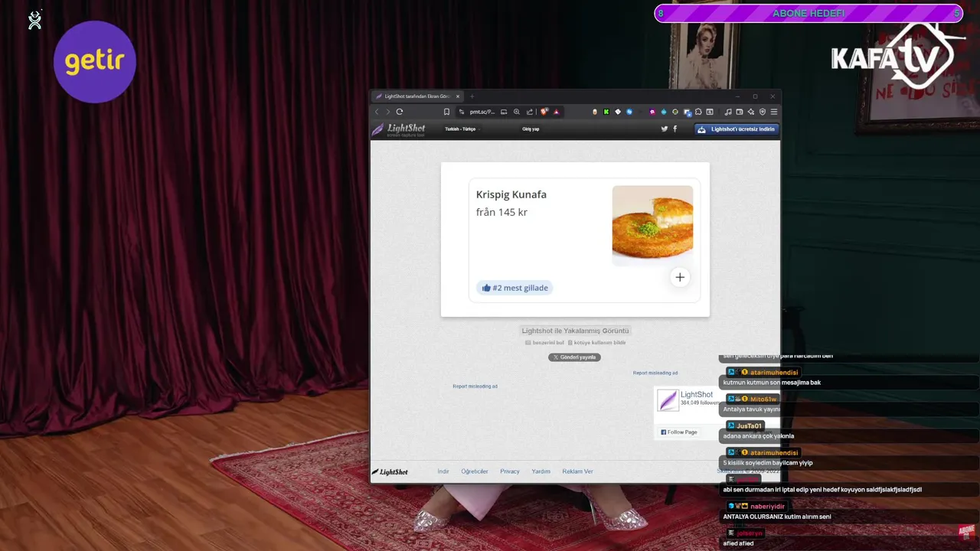The image size is (980, 551).
Task: Open site settings icon beside the address
Action: (x=462, y=112)
